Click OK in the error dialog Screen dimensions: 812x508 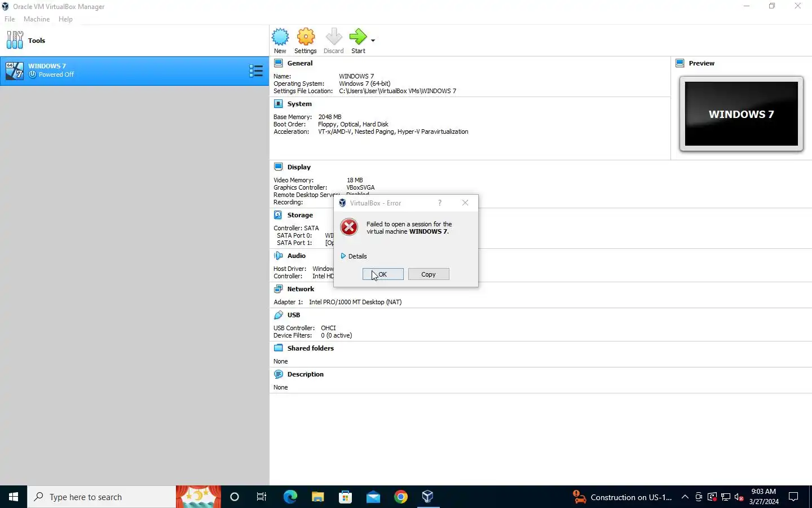coord(383,274)
